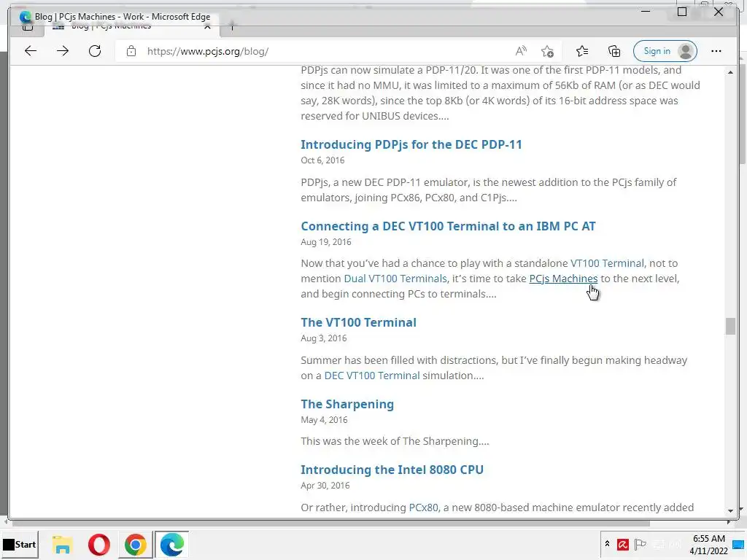The width and height of the screenshot is (747, 560).
Task: Open Introducing PDPjs for the DEC PDP-11
Action: [411, 144]
